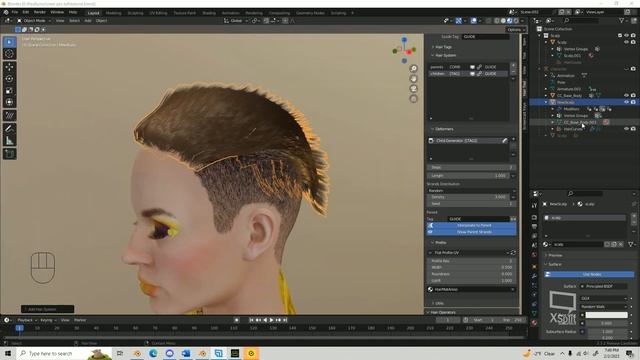640x360 pixels.
Task: Activate the Scale tool
Action: [9, 91]
